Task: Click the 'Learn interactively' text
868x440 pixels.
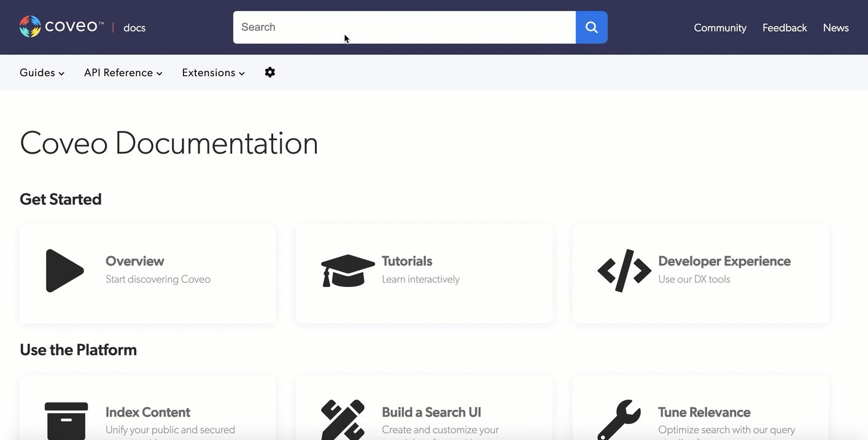Action: pyautogui.click(x=420, y=279)
